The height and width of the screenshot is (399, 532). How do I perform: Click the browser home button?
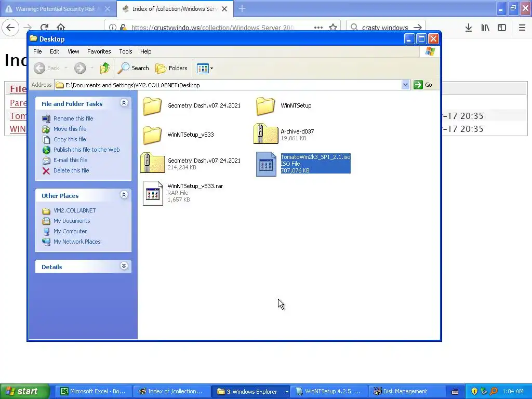pos(61,28)
